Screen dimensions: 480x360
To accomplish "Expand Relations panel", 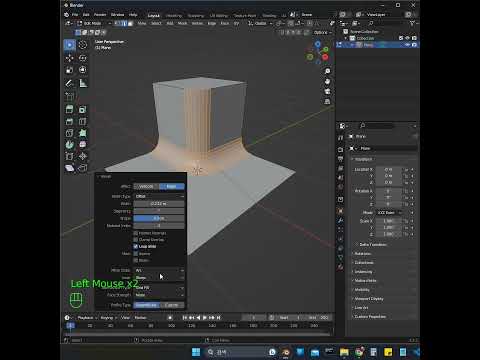I will pyautogui.click(x=363, y=254).
